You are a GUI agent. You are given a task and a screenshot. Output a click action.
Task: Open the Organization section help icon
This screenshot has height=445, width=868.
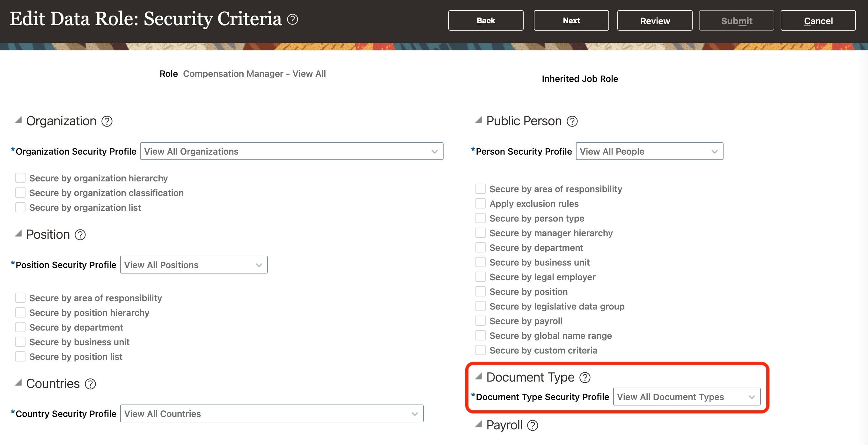(x=107, y=121)
